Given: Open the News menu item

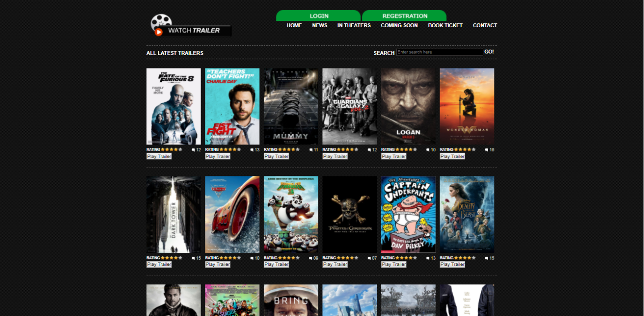Looking at the screenshot, I should pos(320,25).
